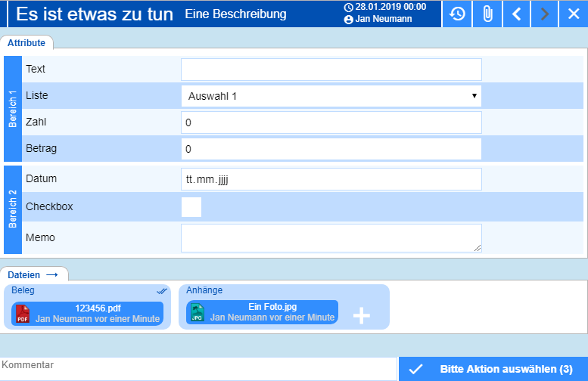Click the user icon beside Jan Neumann

point(349,20)
